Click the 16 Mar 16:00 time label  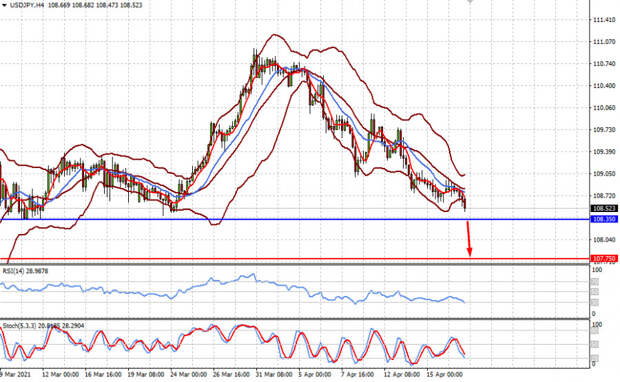103,374
